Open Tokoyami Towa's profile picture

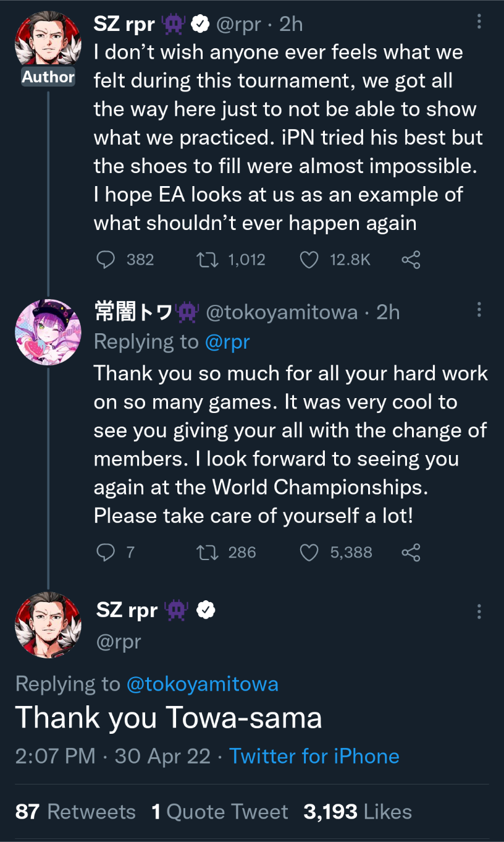[x=48, y=333]
